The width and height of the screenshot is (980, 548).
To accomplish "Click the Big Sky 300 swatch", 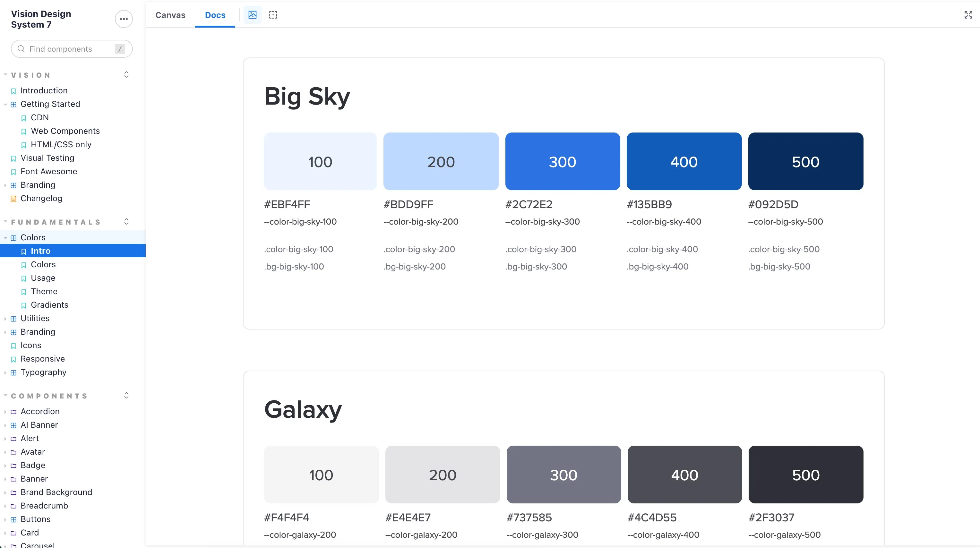I will [x=563, y=161].
